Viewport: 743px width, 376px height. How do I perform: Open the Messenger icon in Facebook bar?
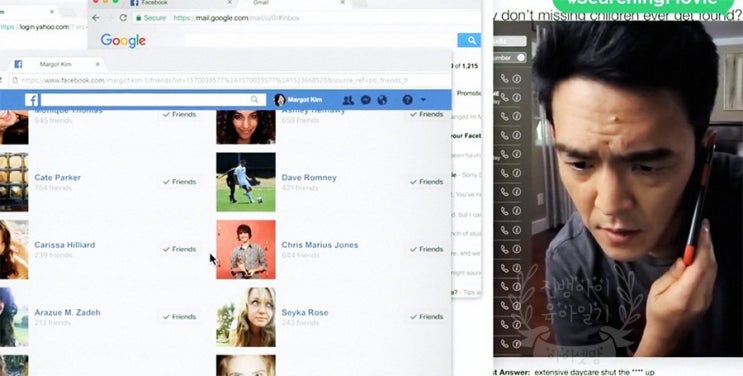pyautogui.click(x=365, y=100)
